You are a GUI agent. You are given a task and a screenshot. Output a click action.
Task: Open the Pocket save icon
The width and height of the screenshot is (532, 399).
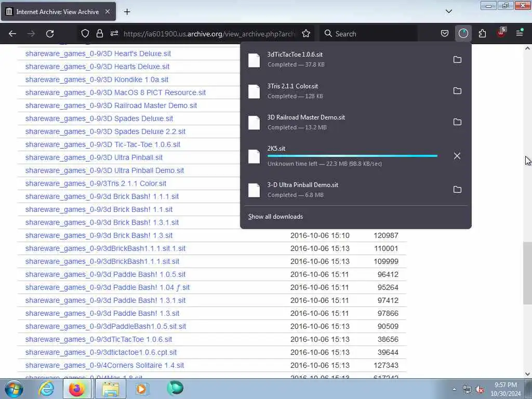(x=445, y=33)
